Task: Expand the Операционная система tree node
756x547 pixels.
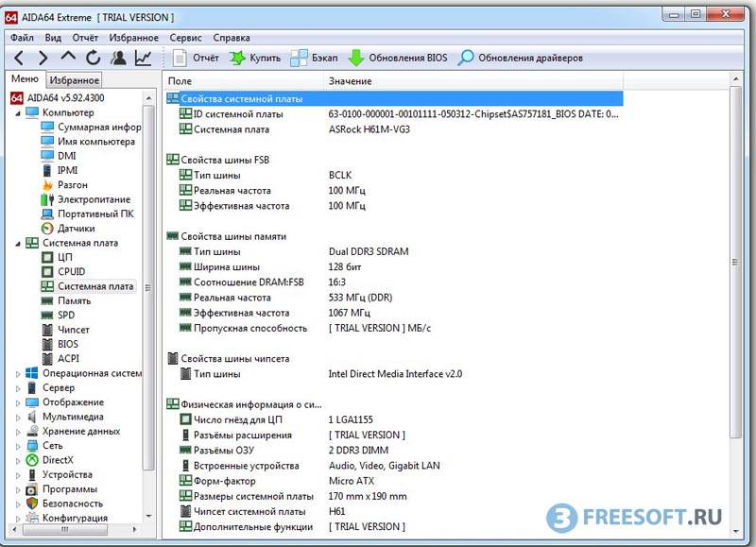Action: pyautogui.click(x=18, y=374)
